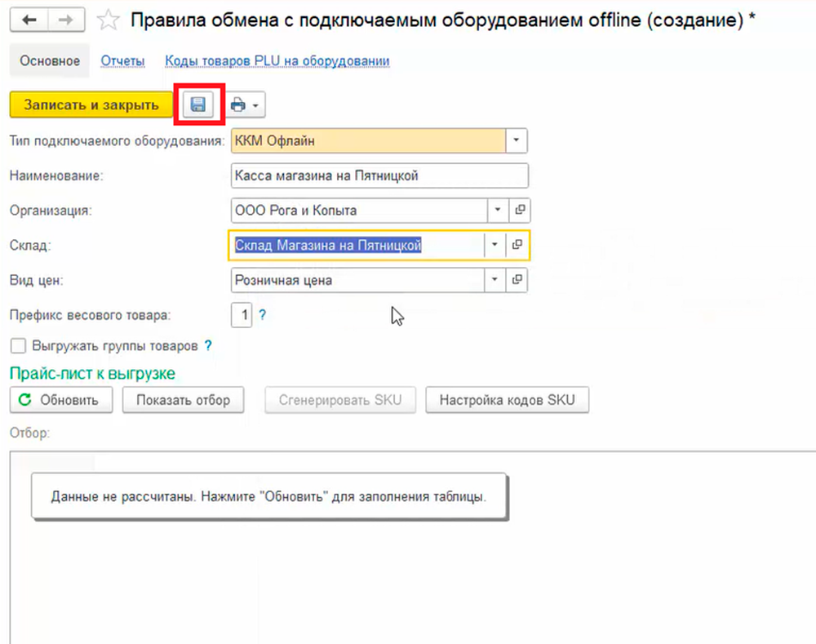Expand the Организация dropdown list
This screenshot has height=644, width=816.
(497, 211)
